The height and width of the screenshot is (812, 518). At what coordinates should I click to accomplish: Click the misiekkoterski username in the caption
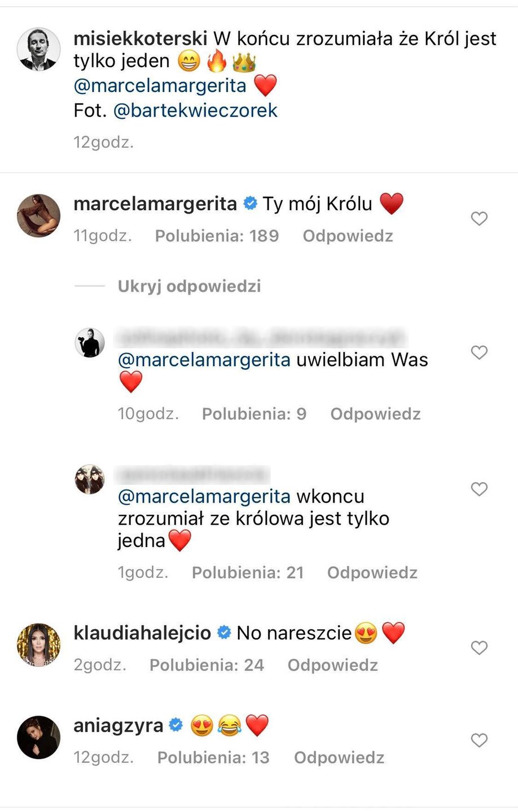click(x=141, y=38)
